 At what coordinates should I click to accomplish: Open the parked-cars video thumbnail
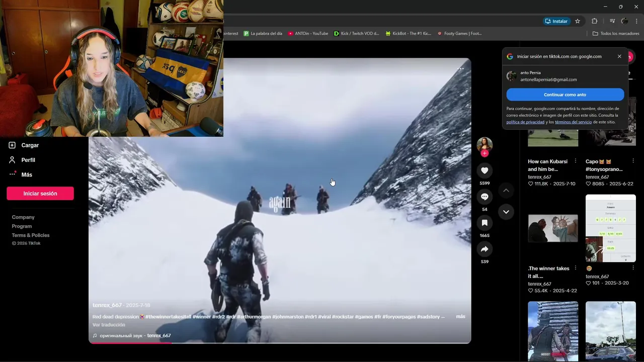pyautogui.click(x=611, y=331)
